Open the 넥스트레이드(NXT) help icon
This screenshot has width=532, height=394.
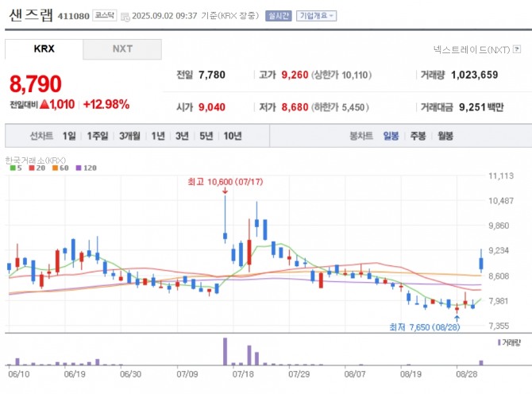coord(517,49)
